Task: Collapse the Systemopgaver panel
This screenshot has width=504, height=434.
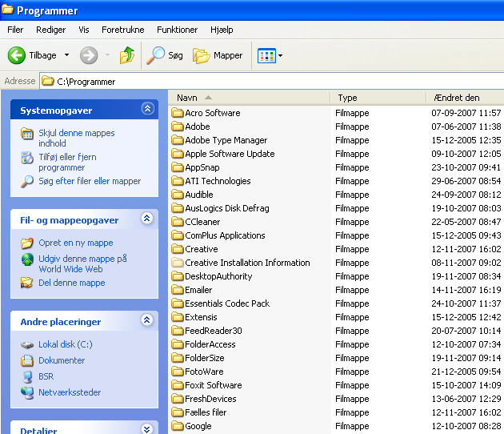Action: (x=147, y=109)
